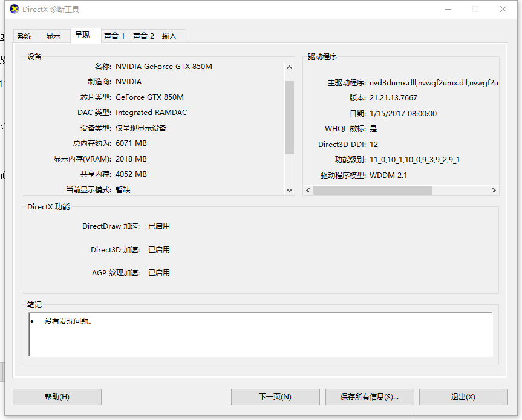Viewport: 522px width, 420px height.
Task: Click feature levels 11_0,10_1,10_0 value
Action: [415, 160]
